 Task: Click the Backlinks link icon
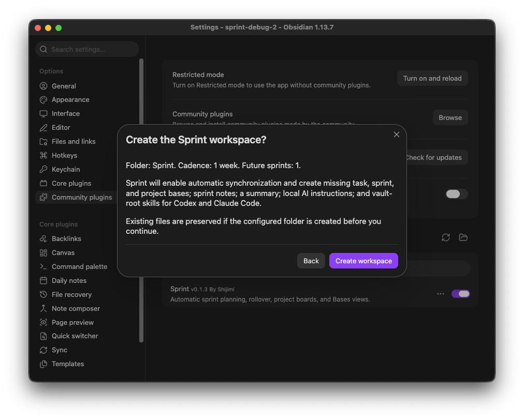click(43, 239)
